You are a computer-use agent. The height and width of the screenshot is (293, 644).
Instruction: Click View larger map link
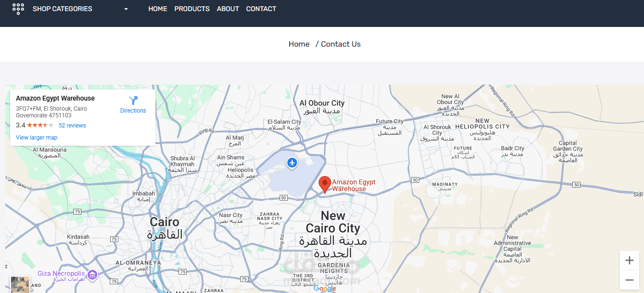[x=37, y=138]
